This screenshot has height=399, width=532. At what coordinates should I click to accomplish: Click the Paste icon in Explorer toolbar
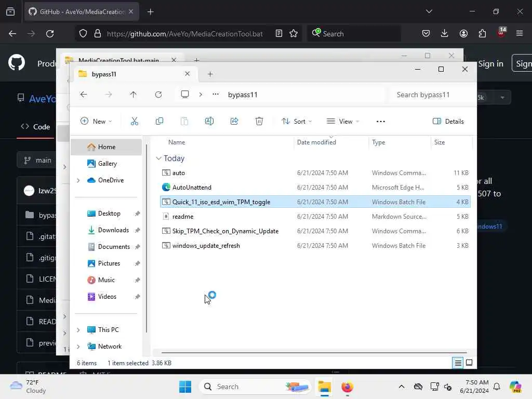coord(184,121)
